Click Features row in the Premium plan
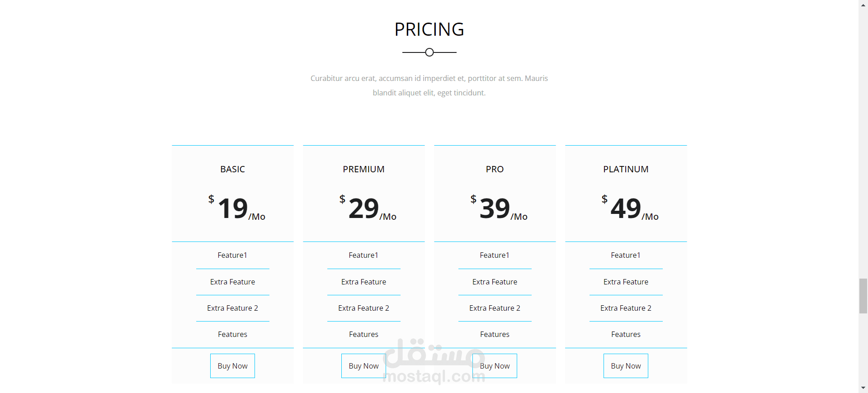The height and width of the screenshot is (393, 868). click(363, 334)
